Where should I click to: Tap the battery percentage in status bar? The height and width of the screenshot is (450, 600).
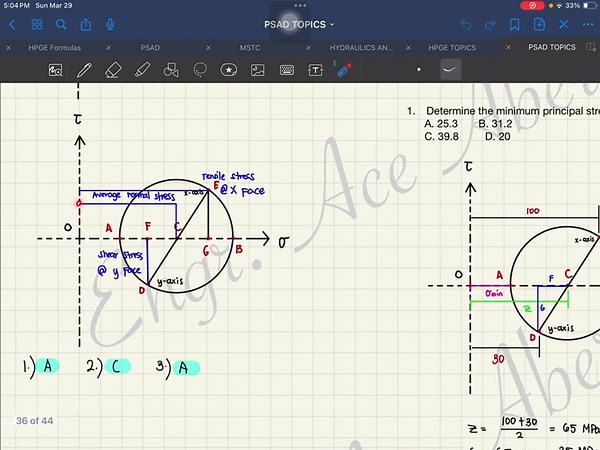tap(572, 5)
